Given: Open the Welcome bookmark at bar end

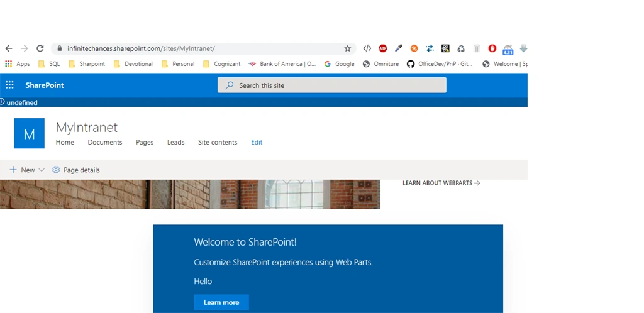Looking at the screenshot, I should tap(505, 64).
